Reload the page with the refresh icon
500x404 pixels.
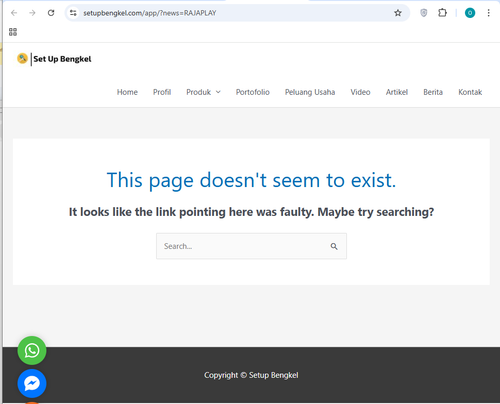[51, 13]
